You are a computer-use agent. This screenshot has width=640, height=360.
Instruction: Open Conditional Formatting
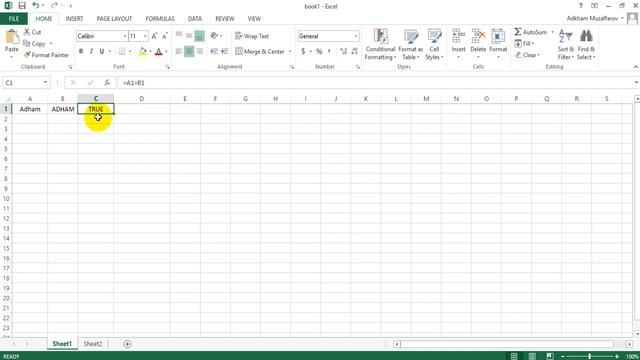pyautogui.click(x=380, y=45)
